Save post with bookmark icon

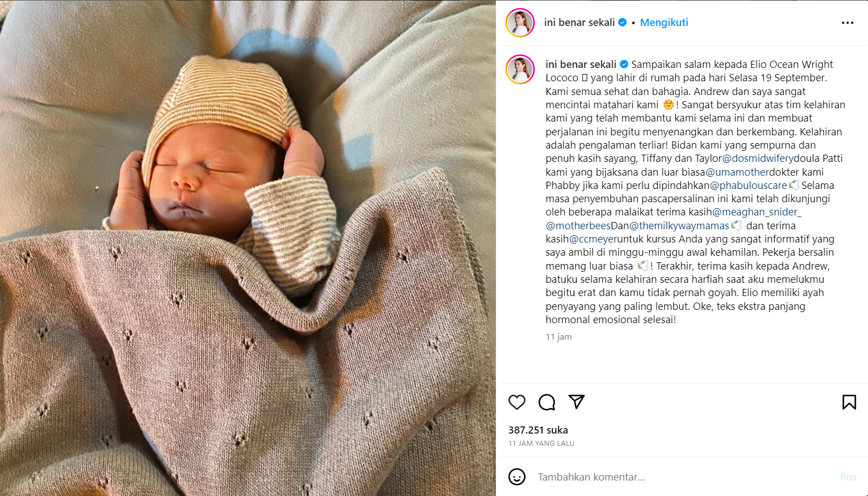(x=849, y=402)
